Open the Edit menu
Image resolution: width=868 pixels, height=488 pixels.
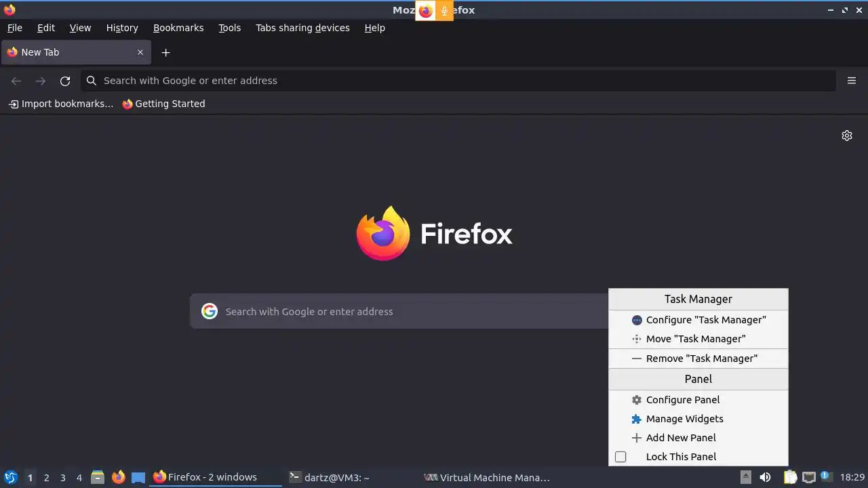[x=46, y=28]
